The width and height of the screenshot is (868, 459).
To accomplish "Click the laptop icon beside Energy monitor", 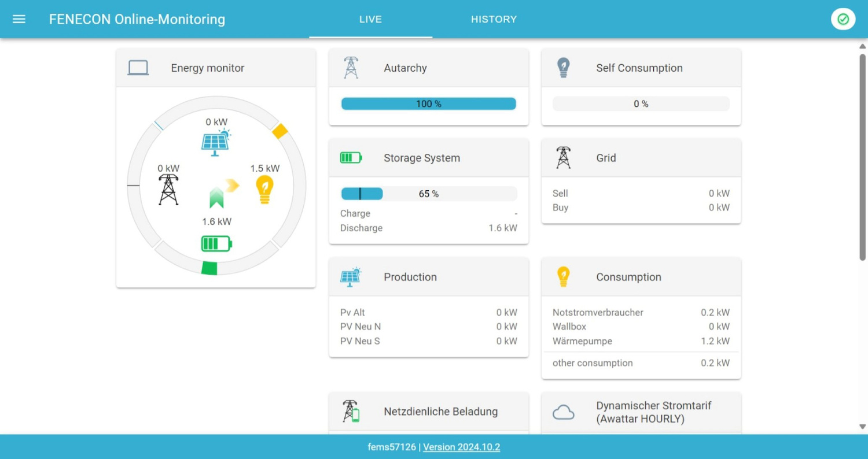I will (138, 68).
